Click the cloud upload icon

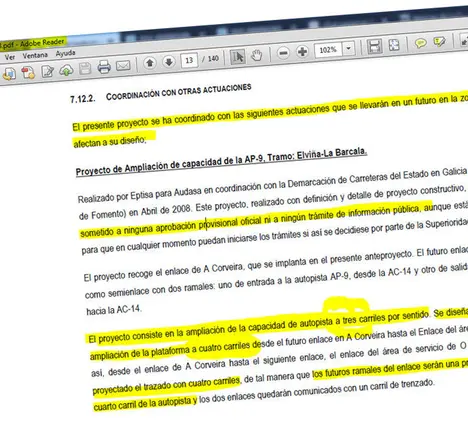tap(66, 70)
